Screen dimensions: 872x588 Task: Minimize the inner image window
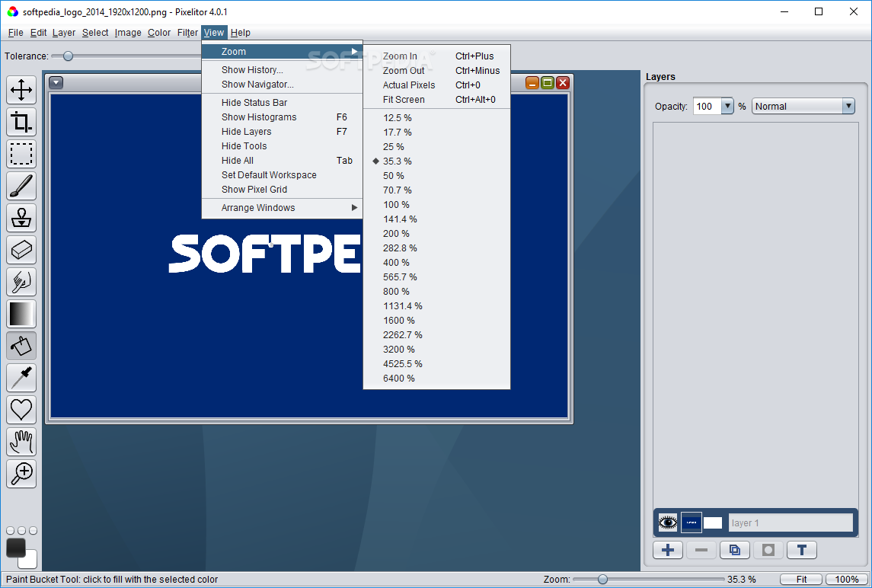533,83
